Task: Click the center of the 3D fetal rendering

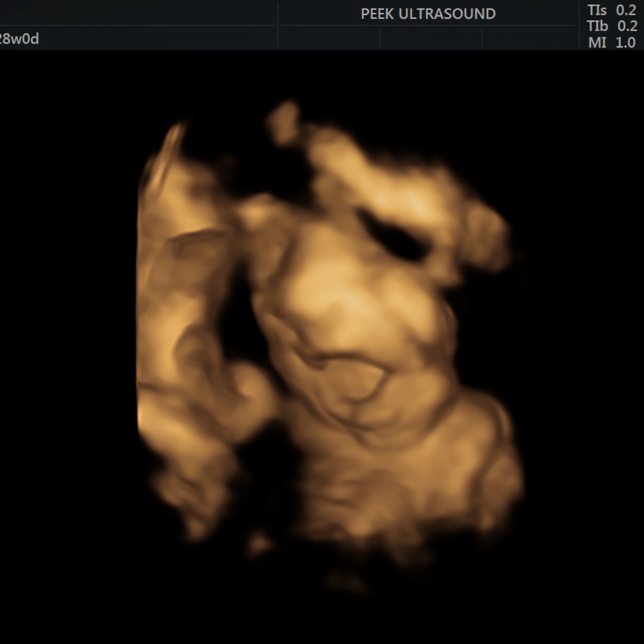Action: point(331,334)
